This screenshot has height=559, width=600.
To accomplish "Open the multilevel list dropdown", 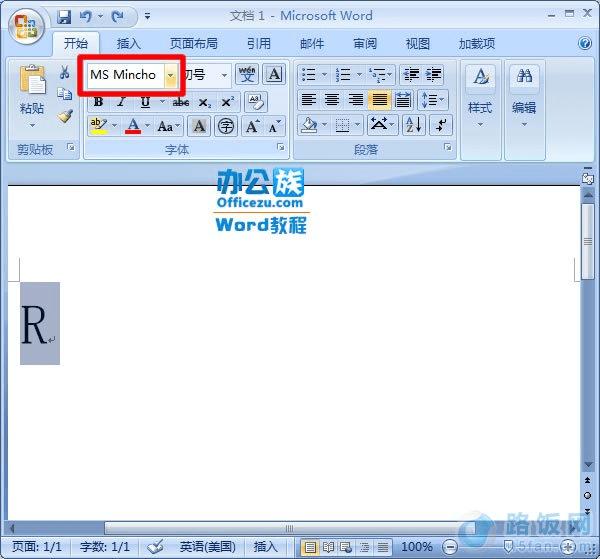I will coord(390,74).
